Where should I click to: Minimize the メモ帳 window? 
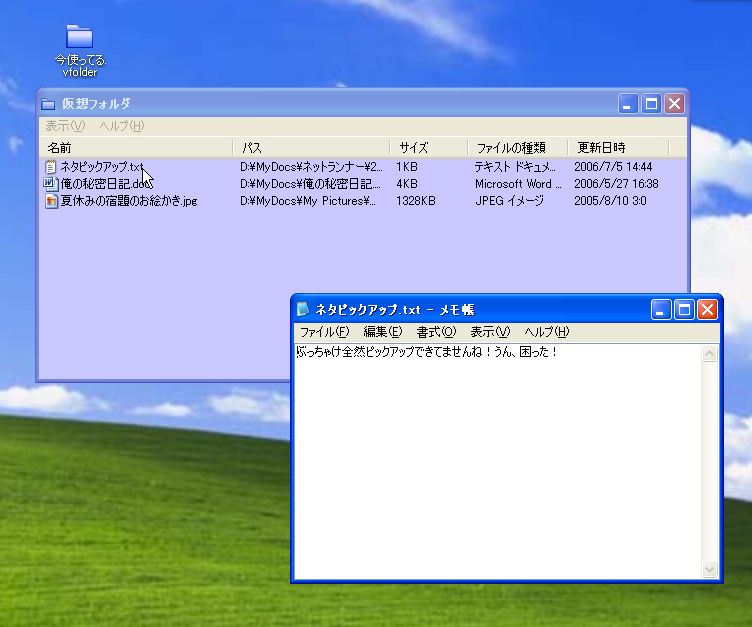pos(660,309)
